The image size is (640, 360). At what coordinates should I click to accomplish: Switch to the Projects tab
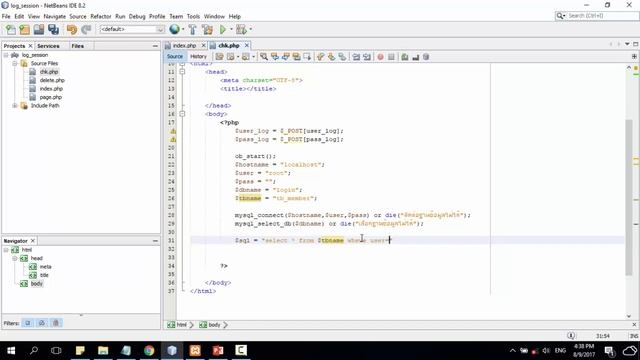point(14,46)
